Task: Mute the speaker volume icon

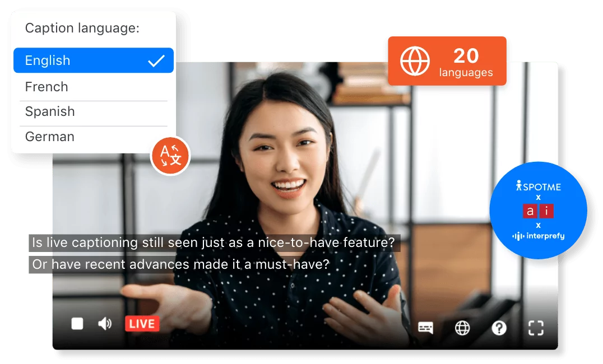Action: click(x=105, y=324)
